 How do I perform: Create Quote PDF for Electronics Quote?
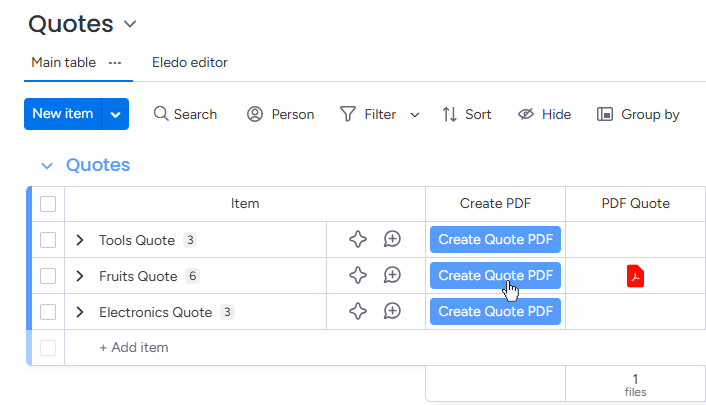pyautogui.click(x=495, y=311)
